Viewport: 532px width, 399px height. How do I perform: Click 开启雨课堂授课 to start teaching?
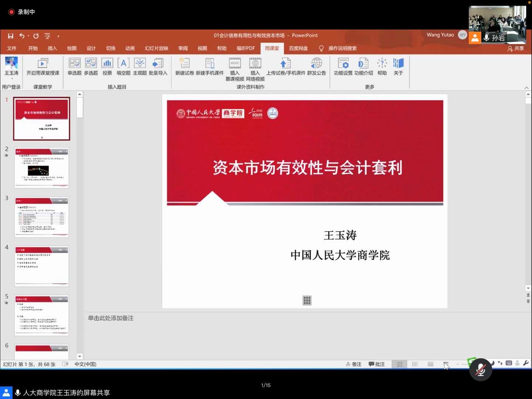(43, 66)
